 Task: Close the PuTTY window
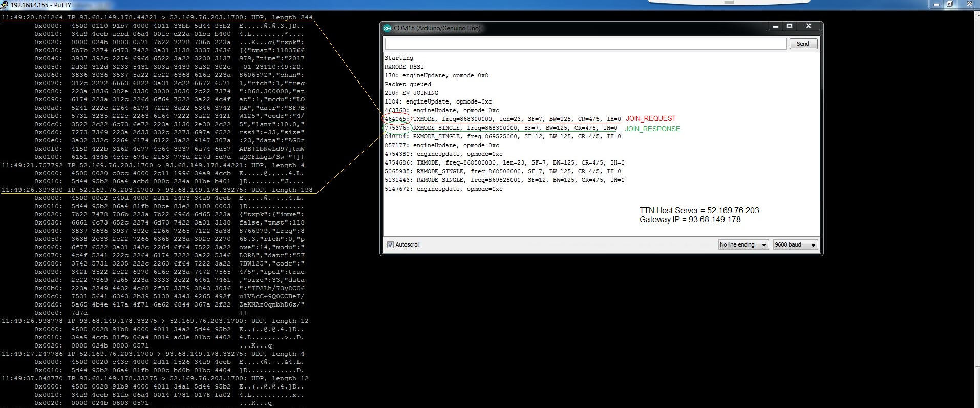969,4
